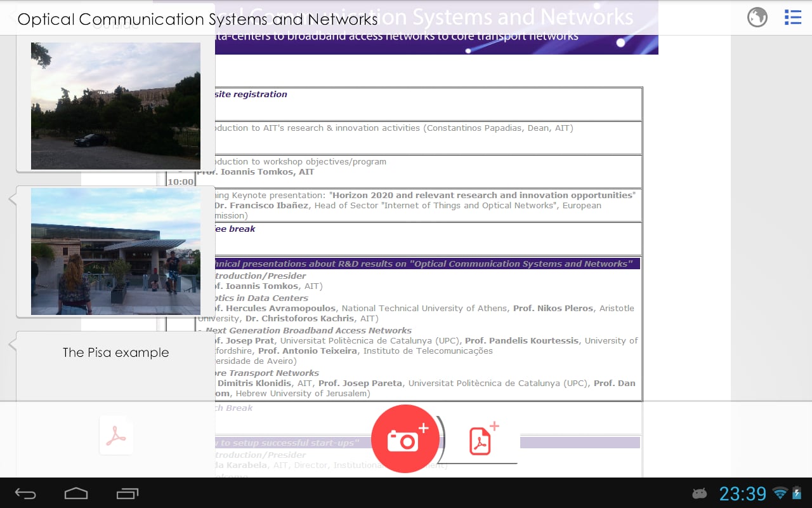Tap the Android debug notification icon

[700, 493]
